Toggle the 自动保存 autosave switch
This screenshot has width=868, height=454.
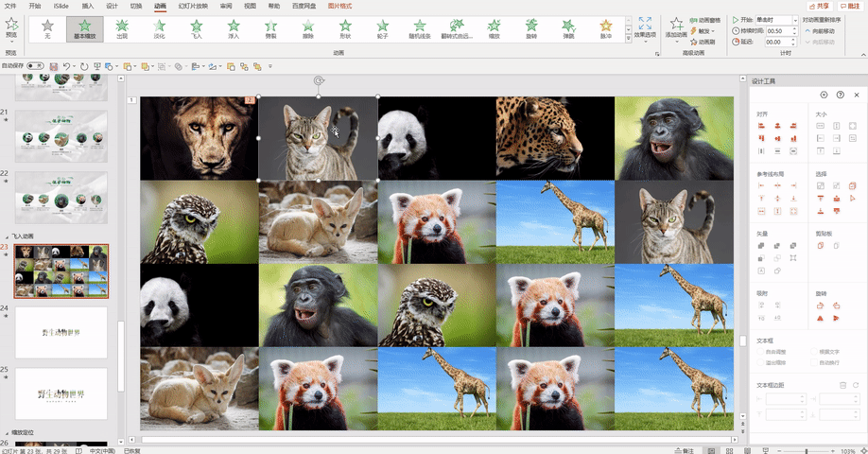(35, 66)
